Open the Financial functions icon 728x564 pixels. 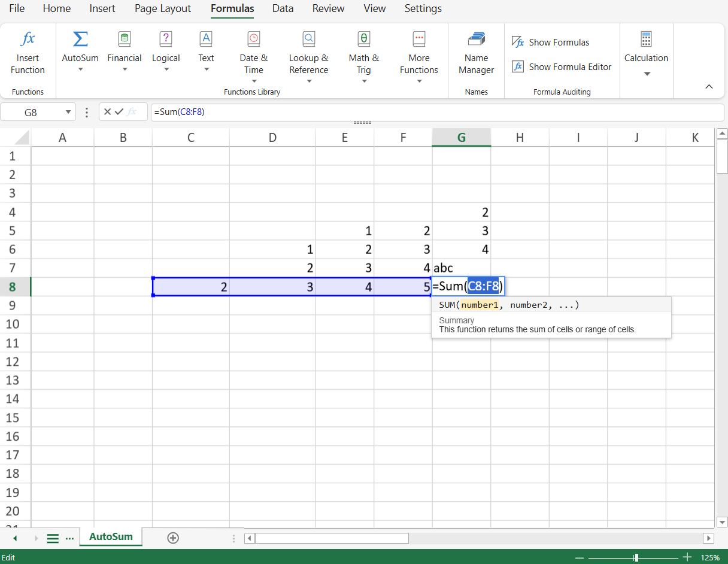(125, 40)
